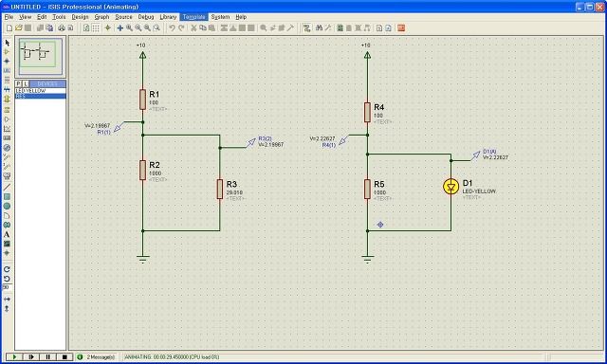The image size is (607, 364).
Task: Select the 2D line drawing tool
Action: coord(7,188)
